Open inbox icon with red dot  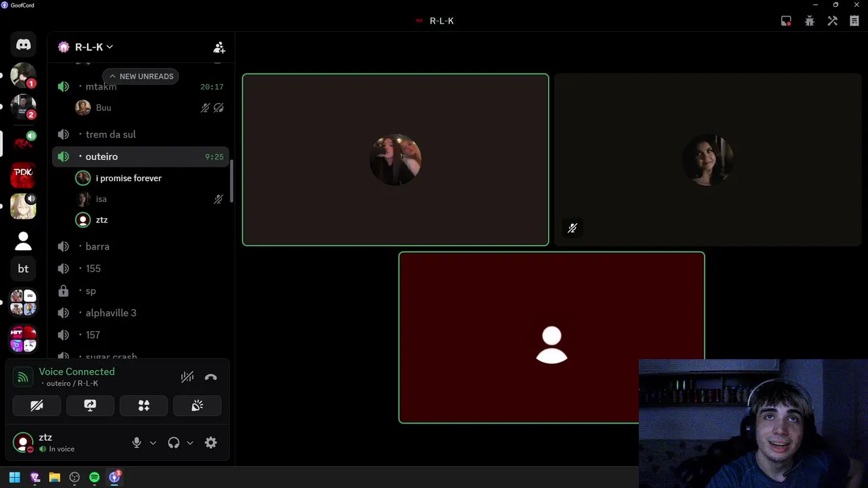coord(786,21)
